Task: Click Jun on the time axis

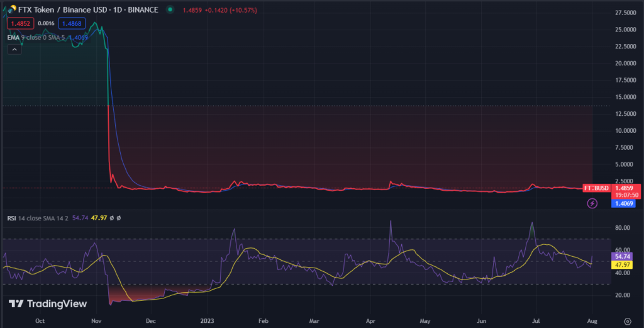Action: click(481, 321)
